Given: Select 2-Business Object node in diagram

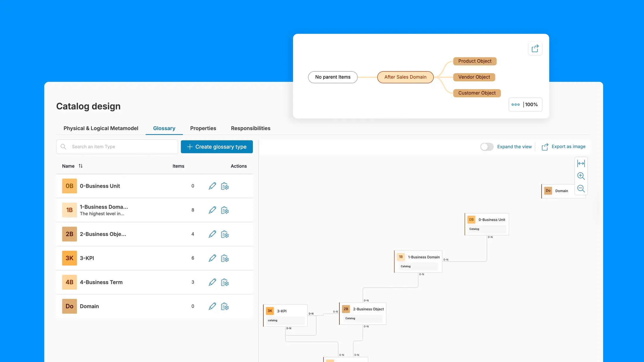Looking at the screenshot, I should tap(363, 313).
